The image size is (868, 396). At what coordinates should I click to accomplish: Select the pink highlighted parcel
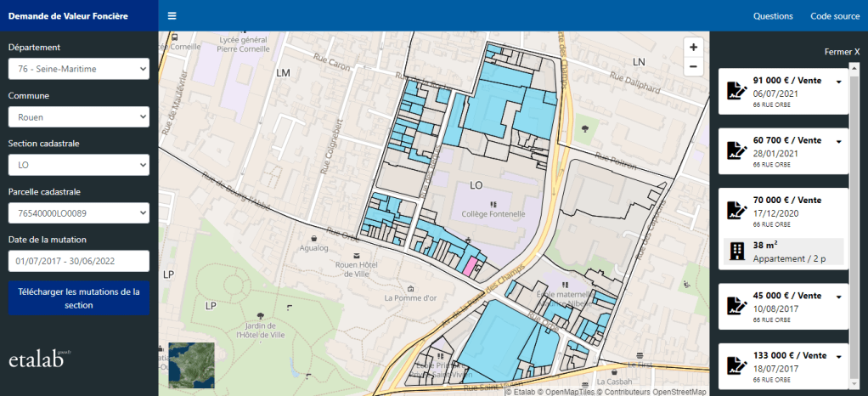468,263
